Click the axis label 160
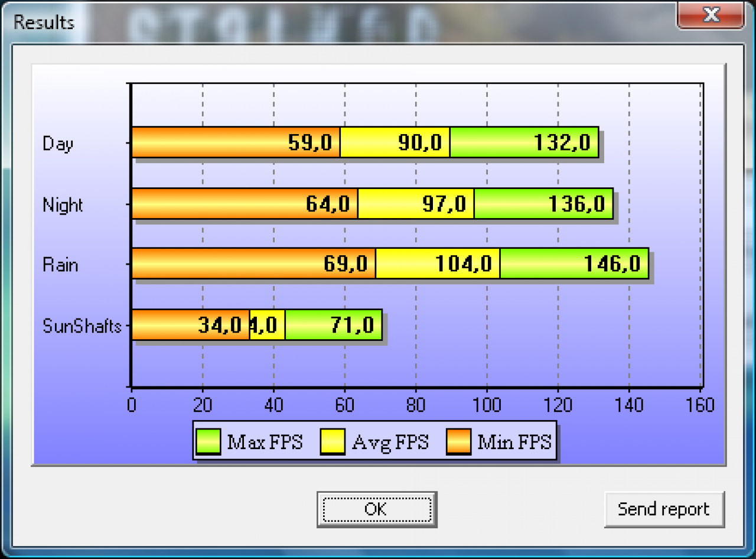Screen dimensions: 756x559 coord(700,405)
